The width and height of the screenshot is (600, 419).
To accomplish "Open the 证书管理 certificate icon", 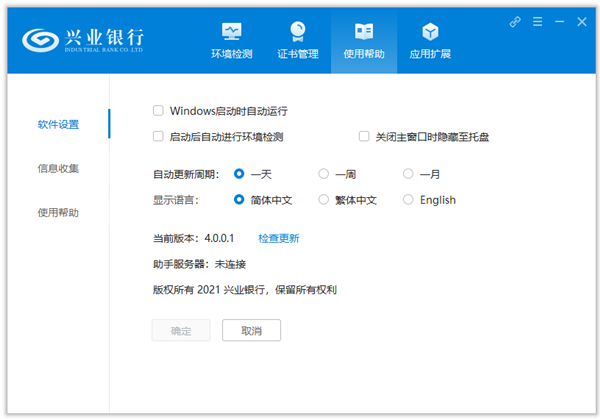I will (x=298, y=41).
